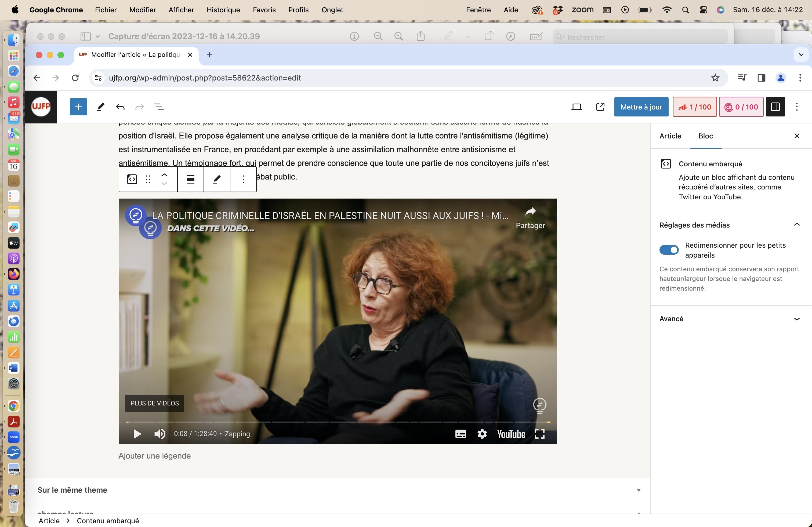Toggle video subtitles icon
This screenshot has width=812, height=527.
461,434
